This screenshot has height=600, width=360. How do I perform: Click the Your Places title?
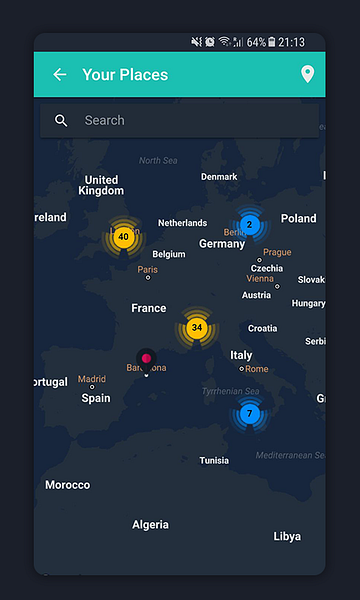pos(125,75)
